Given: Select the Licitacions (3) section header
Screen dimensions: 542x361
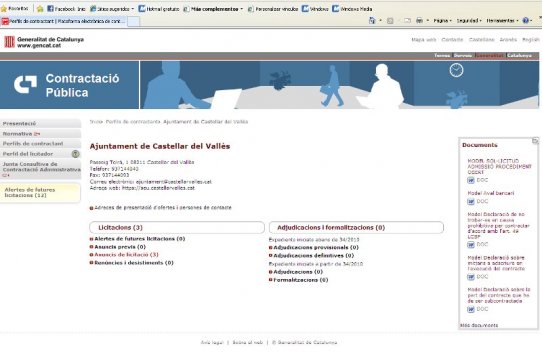Looking at the screenshot, I should [x=177, y=228].
